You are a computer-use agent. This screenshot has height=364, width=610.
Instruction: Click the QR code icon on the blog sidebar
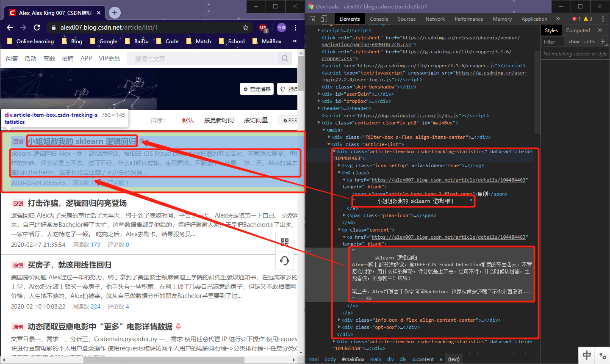(x=284, y=242)
